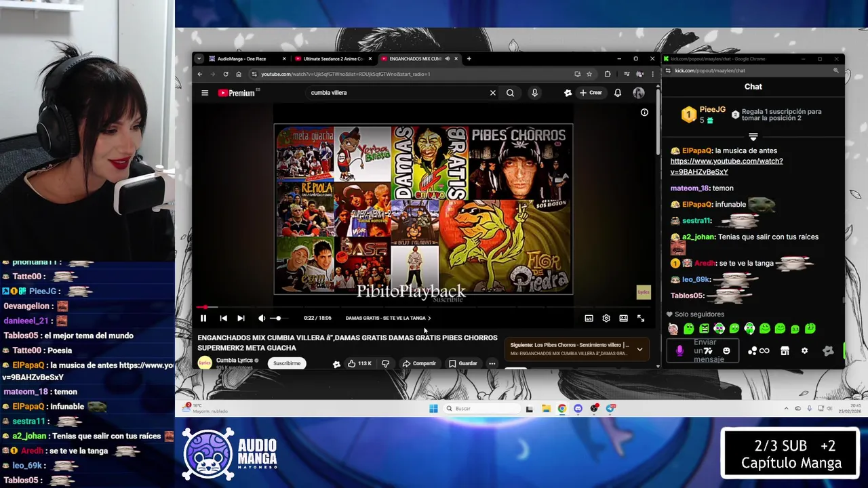Bookmark this page with the star
Image resolution: width=868 pixels, height=488 pixels.
(x=589, y=74)
